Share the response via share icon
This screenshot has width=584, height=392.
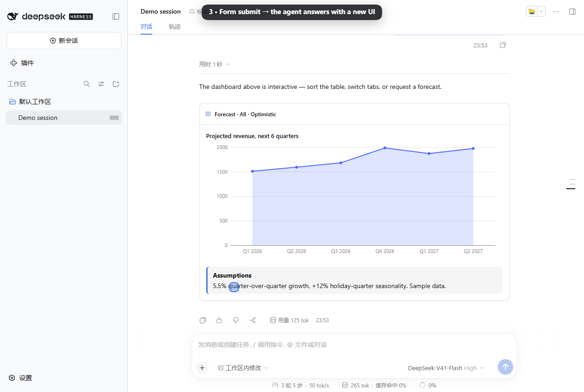point(252,320)
